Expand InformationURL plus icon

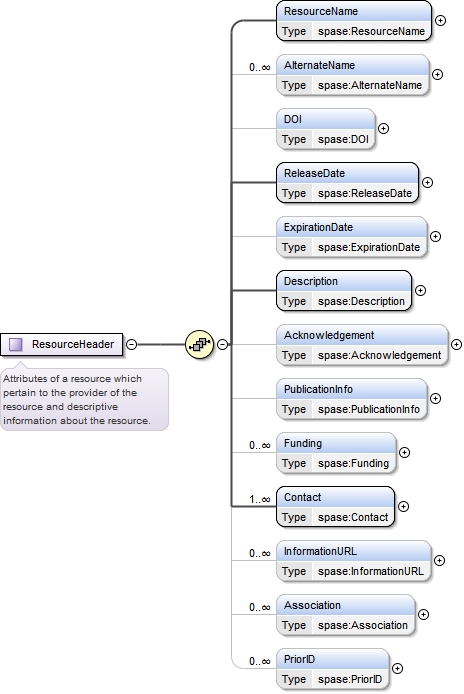coord(439,560)
